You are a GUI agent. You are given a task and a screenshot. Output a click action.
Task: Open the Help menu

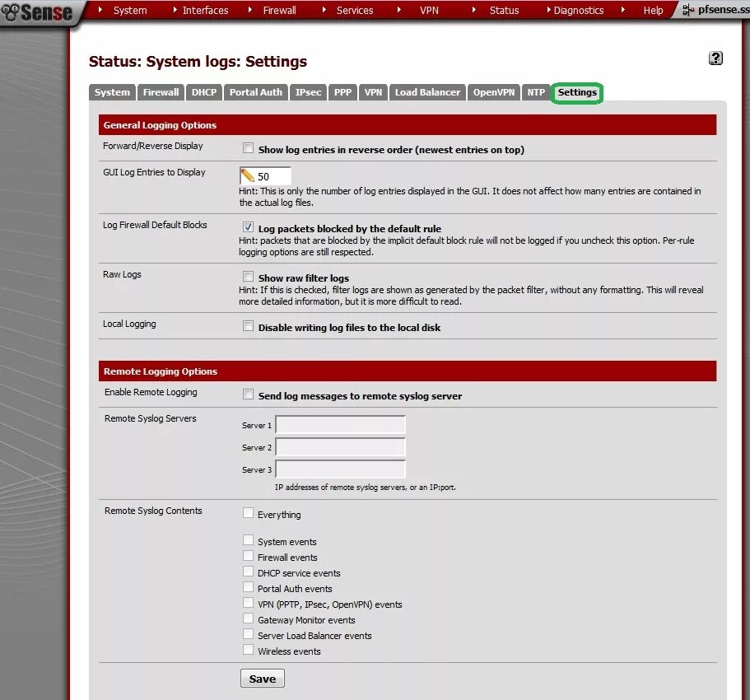pos(653,10)
